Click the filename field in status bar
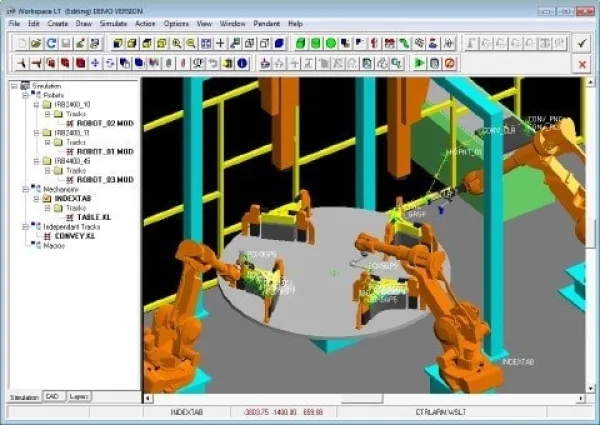 441,412
